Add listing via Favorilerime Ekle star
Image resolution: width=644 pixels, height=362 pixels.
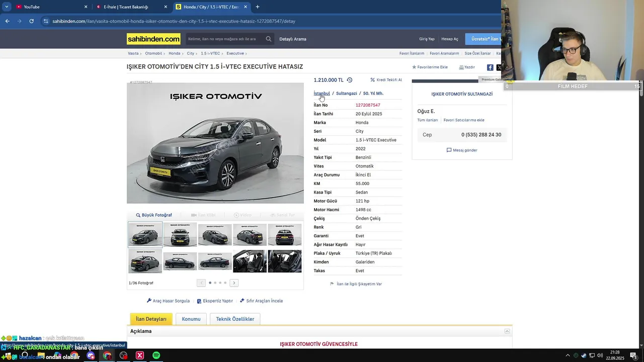[430, 67]
